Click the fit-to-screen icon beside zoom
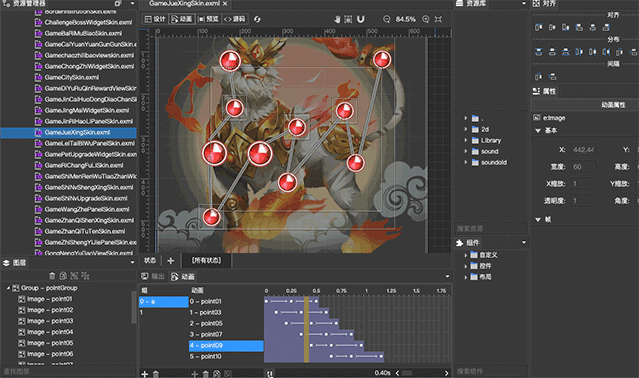This screenshot has height=378, width=639. click(438, 19)
